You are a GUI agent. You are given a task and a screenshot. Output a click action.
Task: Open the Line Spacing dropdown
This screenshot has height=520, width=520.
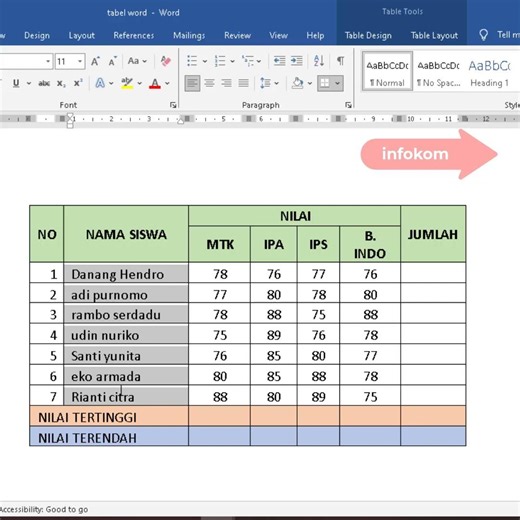pos(269,83)
